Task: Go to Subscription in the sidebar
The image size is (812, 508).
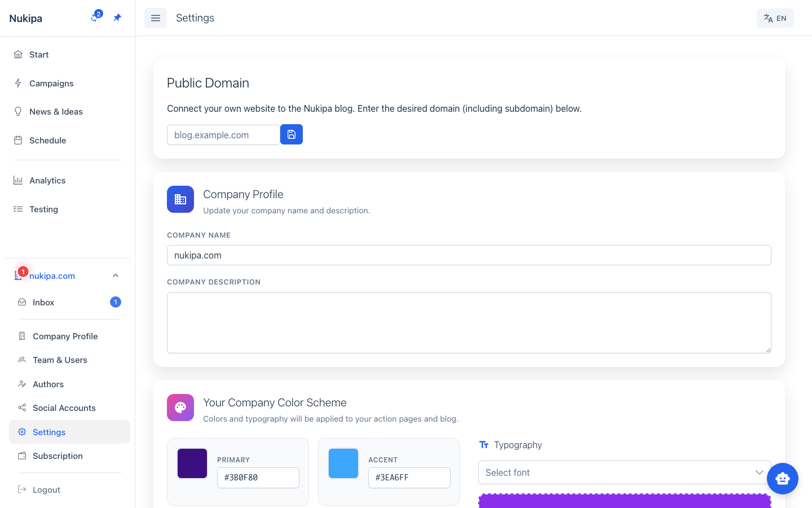Action: click(x=58, y=456)
